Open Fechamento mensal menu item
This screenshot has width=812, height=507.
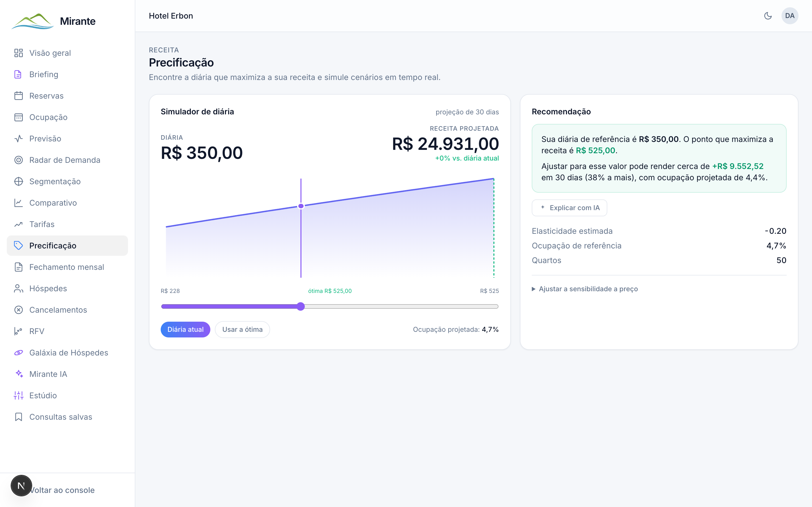[67, 267]
